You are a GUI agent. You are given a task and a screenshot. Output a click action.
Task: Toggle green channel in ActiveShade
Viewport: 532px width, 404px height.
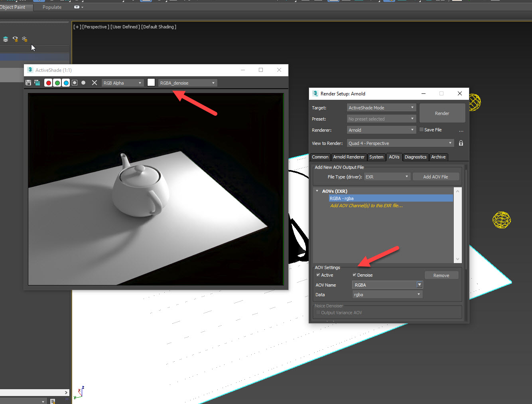click(57, 83)
